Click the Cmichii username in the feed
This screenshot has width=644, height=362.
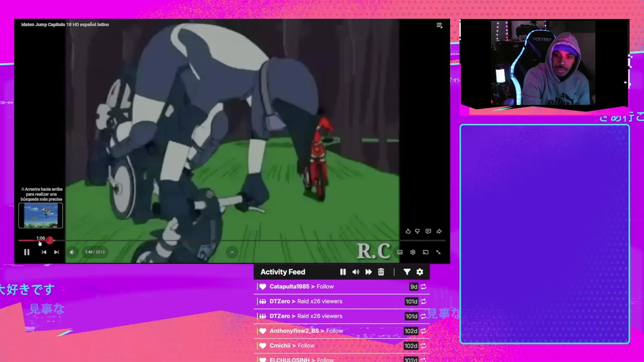click(280, 346)
